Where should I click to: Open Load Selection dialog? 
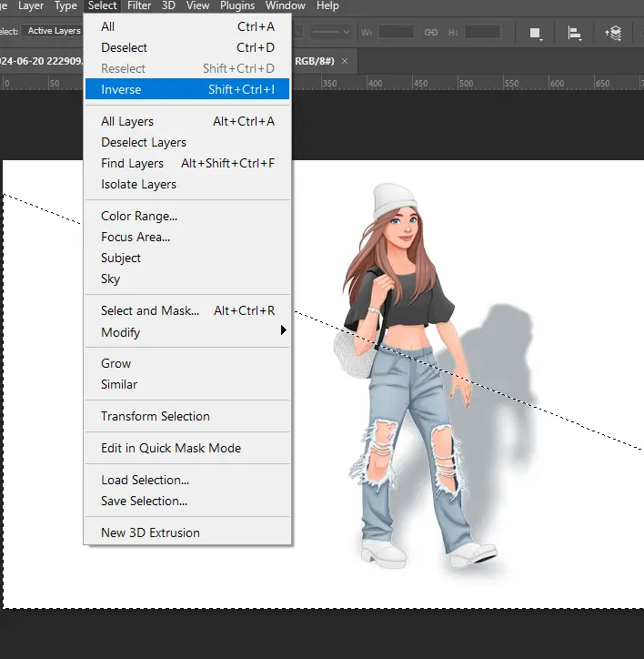coord(187,480)
